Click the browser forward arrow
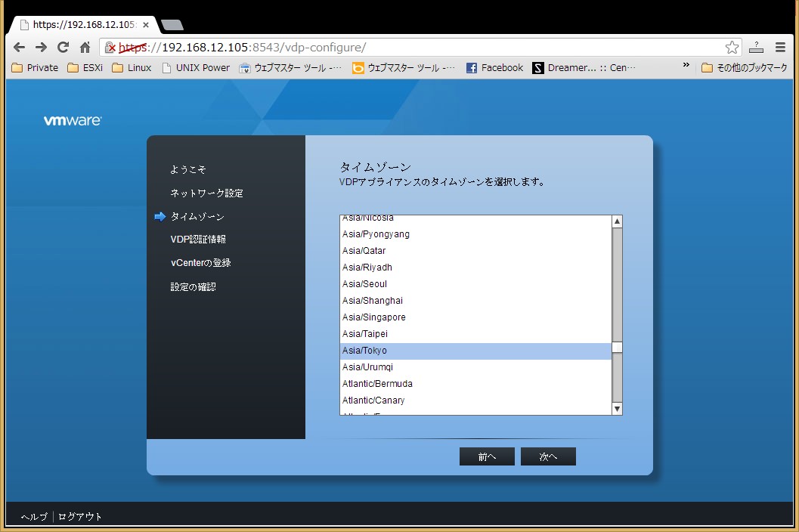The height and width of the screenshot is (532, 799). (x=42, y=48)
